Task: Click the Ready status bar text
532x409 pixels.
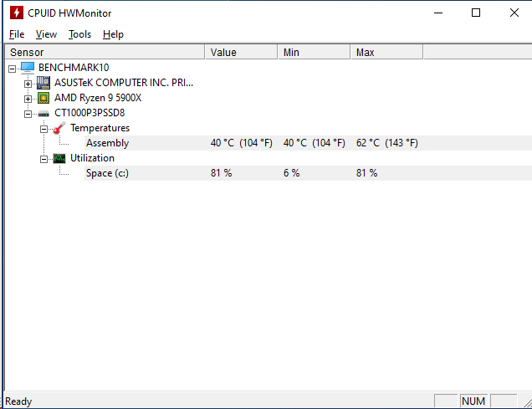Action: click(18, 401)
